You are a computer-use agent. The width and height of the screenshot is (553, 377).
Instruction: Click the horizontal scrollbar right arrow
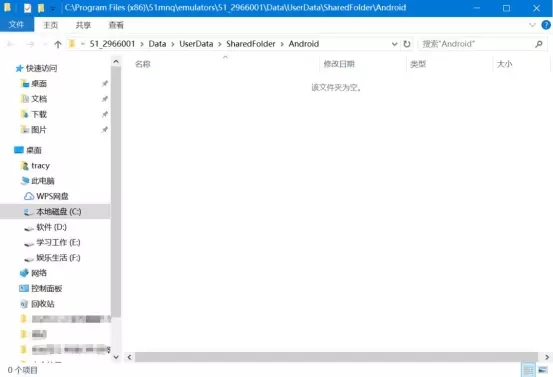547,357
